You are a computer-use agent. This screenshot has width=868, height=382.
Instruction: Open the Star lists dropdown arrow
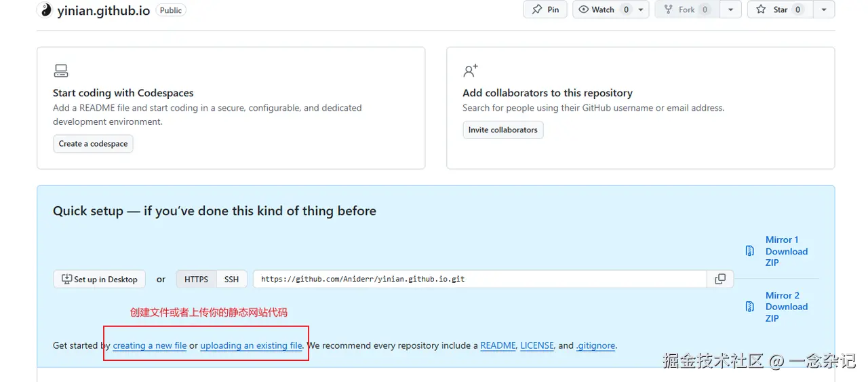pos(823,9)
